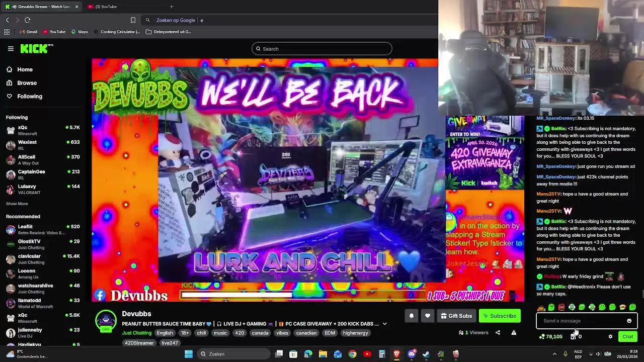Open CaptainGee channel in Following list
Screen dimensions: 644x362
coord(43,174)
